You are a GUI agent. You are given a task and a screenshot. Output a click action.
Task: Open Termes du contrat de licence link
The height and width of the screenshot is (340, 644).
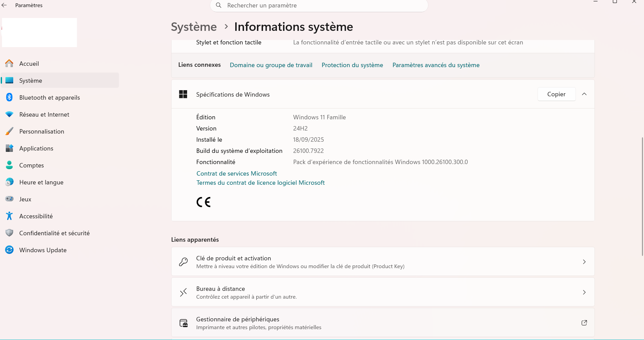pos(261,183)
